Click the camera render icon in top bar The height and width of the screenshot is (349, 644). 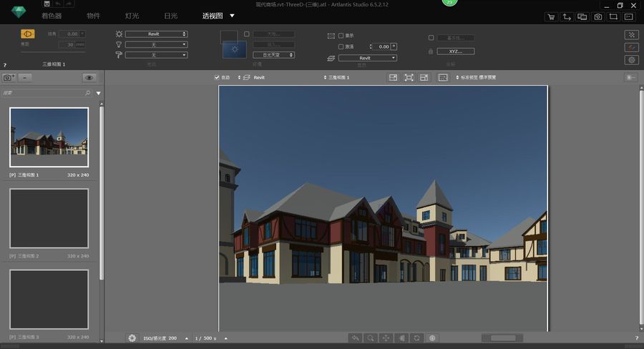click(598, 17)
